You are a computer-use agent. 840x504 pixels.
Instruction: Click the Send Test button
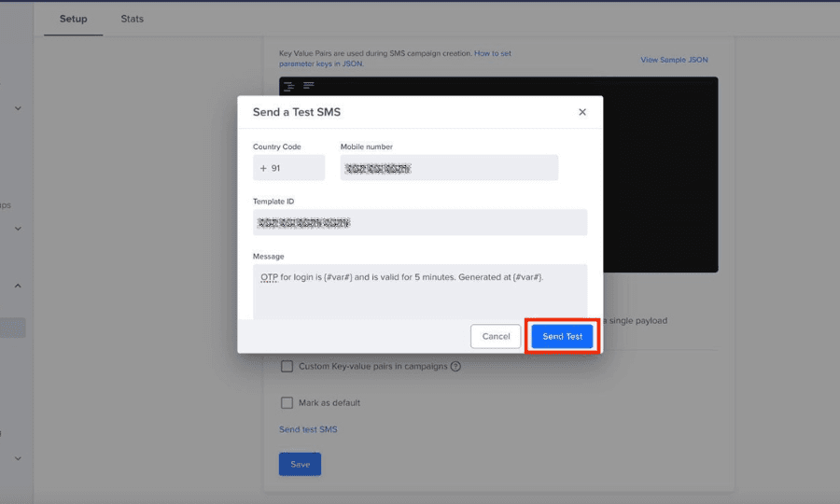coord(562,336)
